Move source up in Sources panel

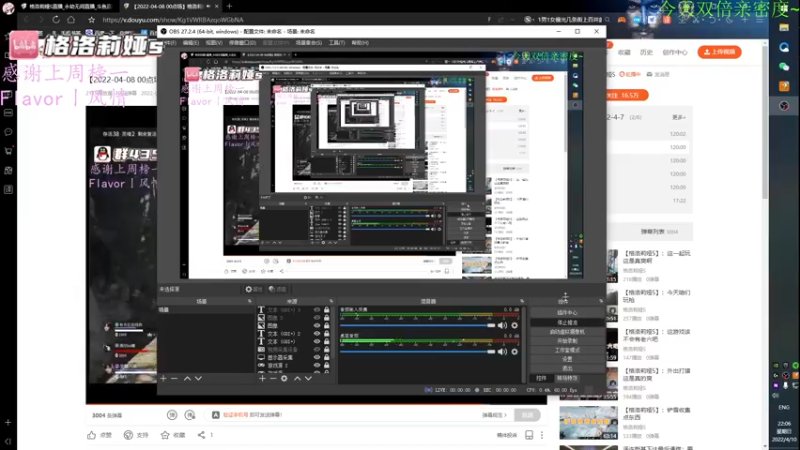pos(297,379)
